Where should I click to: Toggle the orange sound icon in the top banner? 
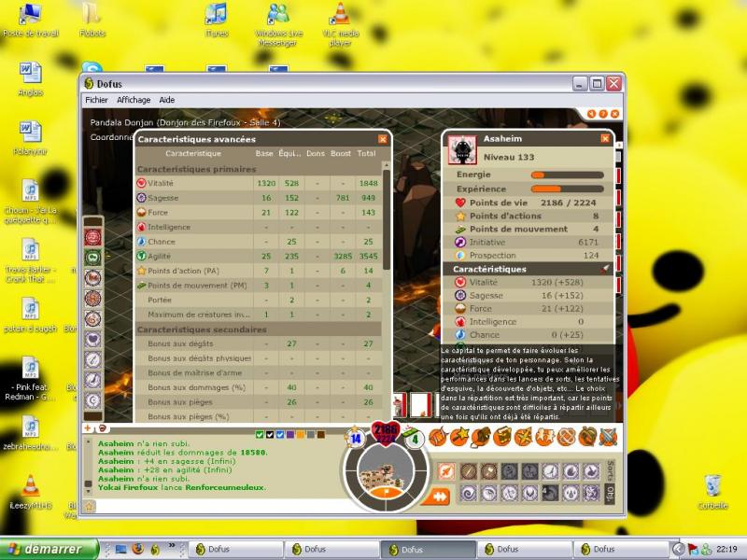coord(591,114)
